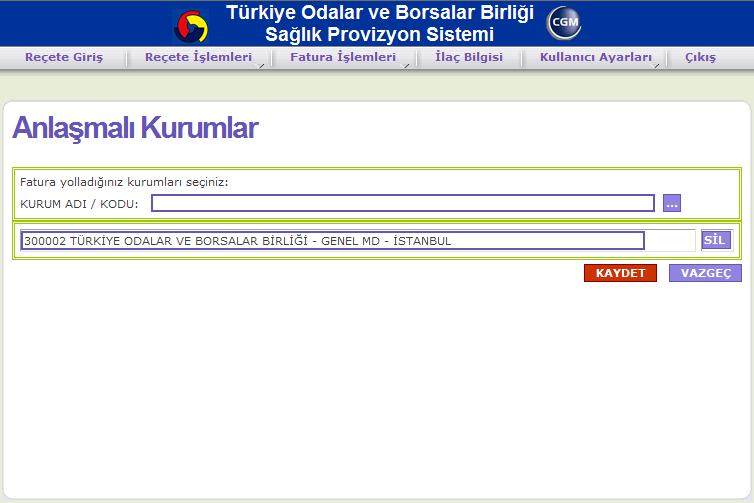This screenshot has height=503, width=754.
Task: Open Reçete İşlemleri menu
Action: (199, 57)
